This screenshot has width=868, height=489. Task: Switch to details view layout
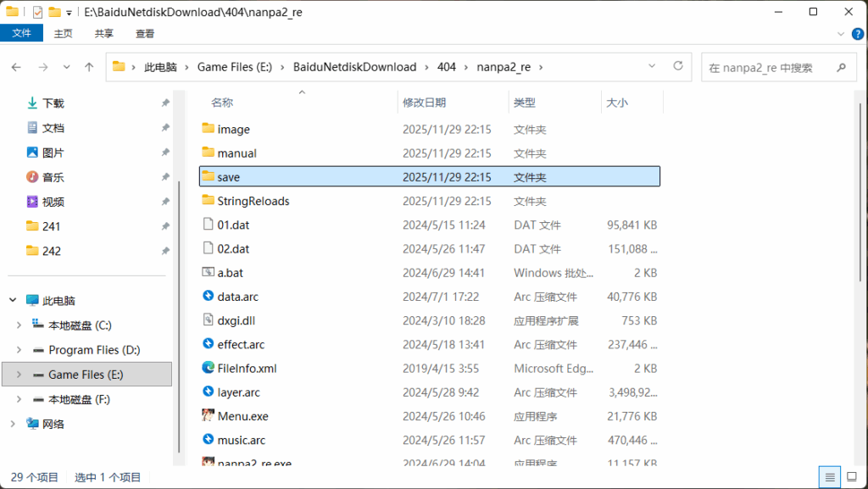click(830, 477)
